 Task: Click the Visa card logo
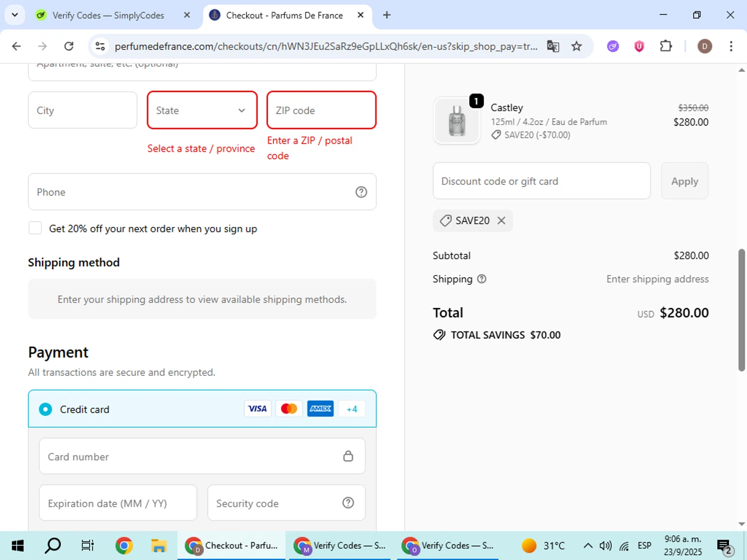(x=257, y=409)
